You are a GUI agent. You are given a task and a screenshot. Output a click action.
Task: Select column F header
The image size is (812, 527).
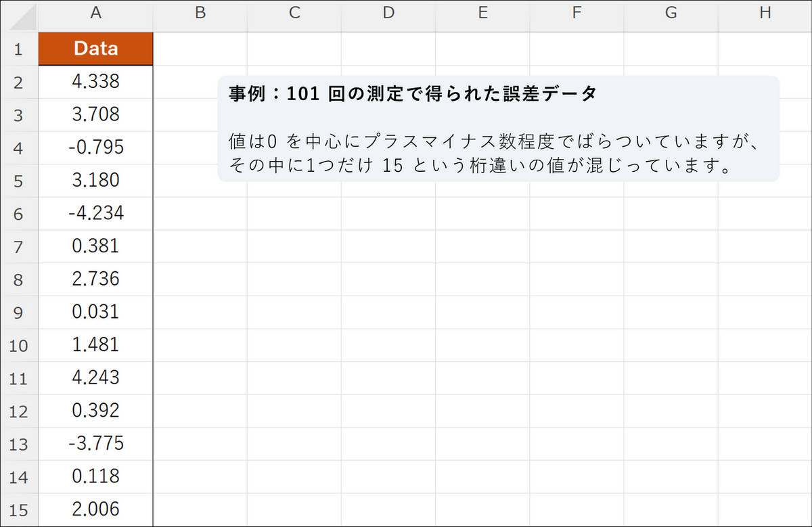(577, 13)
